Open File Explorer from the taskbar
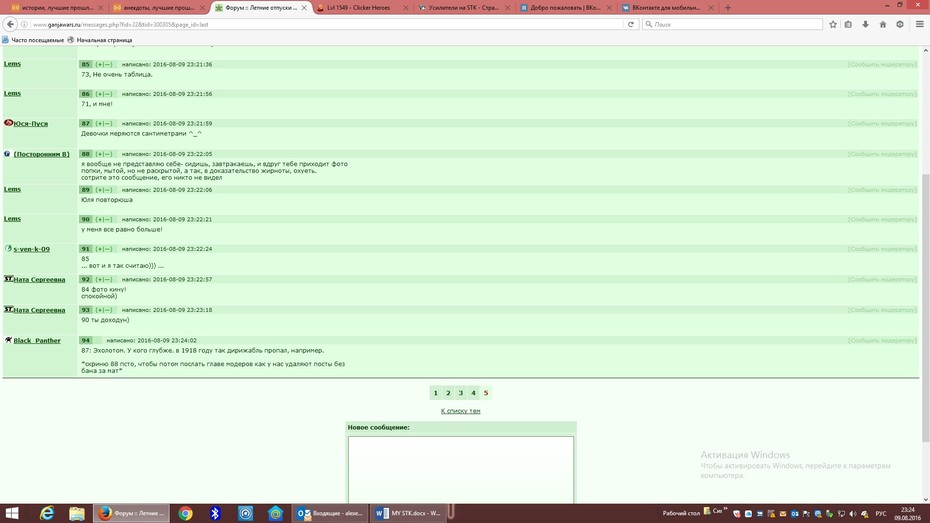This screenshot has width=930, height=523. click(x=77, y=513)
